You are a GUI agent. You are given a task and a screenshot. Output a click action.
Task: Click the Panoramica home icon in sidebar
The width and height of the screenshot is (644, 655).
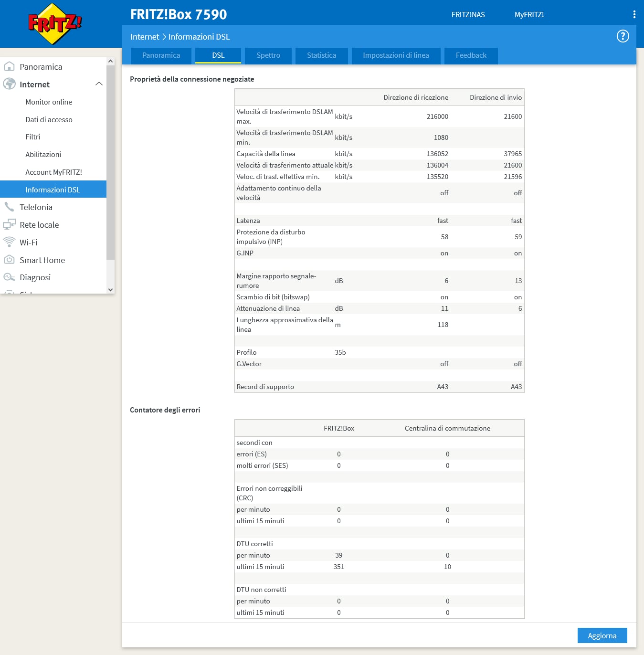[x=9, y=67]
